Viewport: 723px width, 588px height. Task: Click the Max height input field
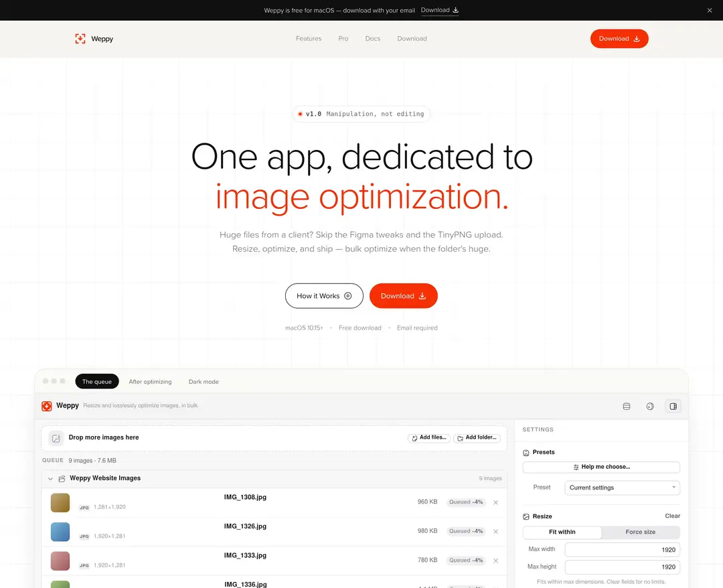point(622,567)
